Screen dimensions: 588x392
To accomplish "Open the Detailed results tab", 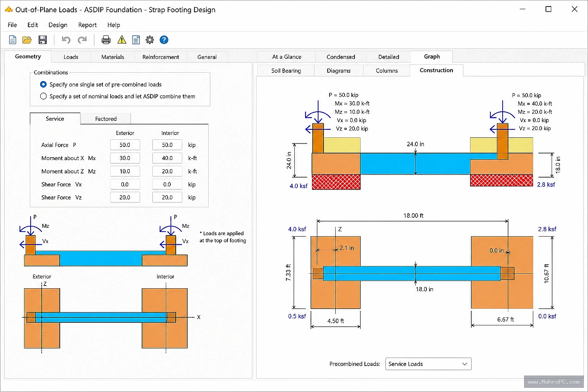I will click(x=389, y=57).
